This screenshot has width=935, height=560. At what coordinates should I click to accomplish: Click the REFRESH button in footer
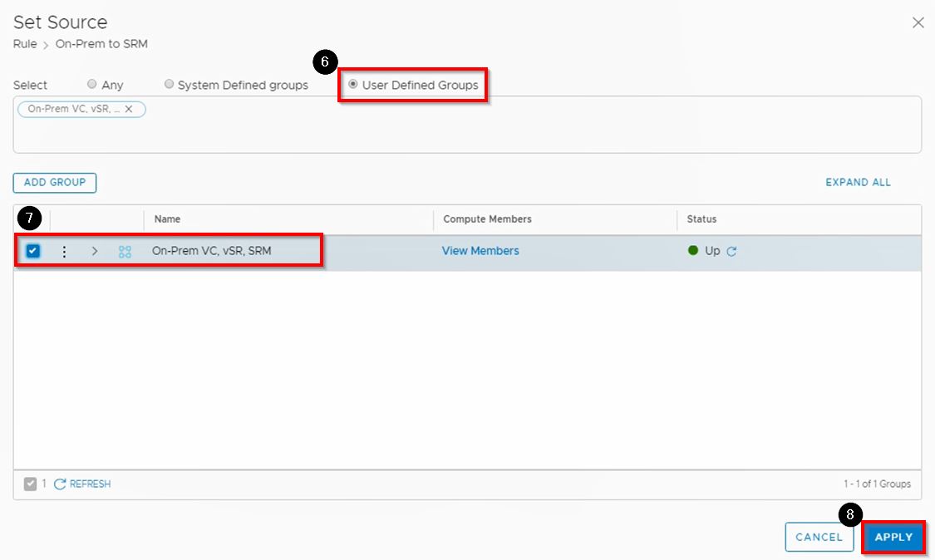82,484
